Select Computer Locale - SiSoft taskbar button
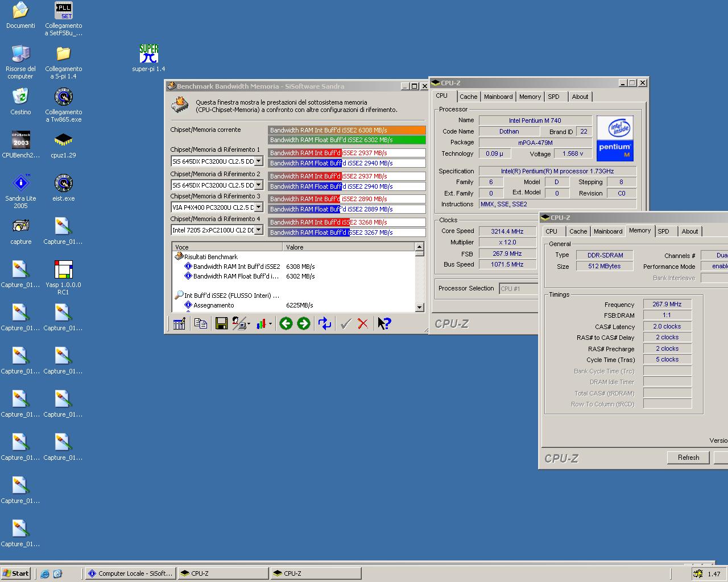This screenshot has width=728, height=582. point(130,573)
